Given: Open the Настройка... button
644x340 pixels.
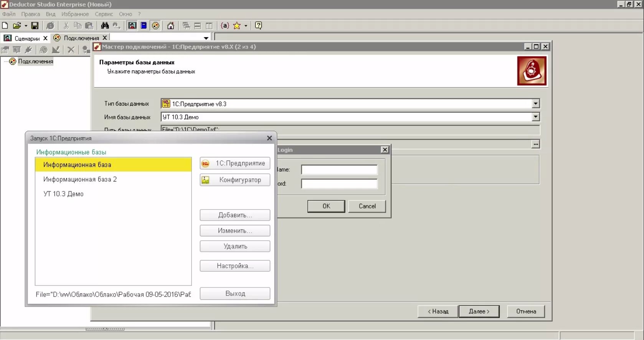Looking at the screenshot, I should click(x=235, y=266).
